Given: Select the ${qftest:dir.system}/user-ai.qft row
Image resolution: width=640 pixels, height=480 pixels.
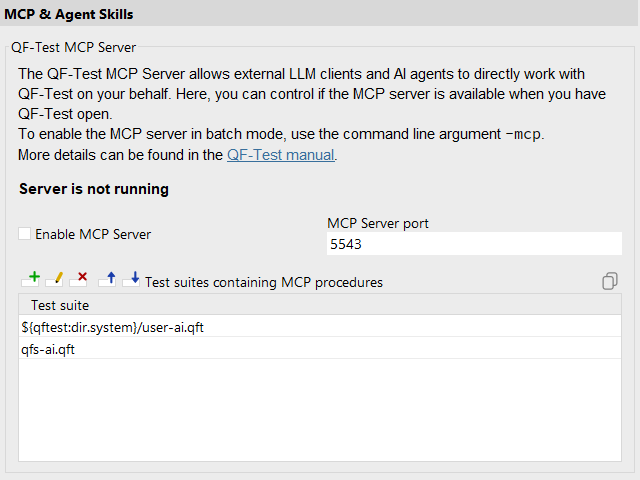Looking at the screenshot, I should 320,327.
